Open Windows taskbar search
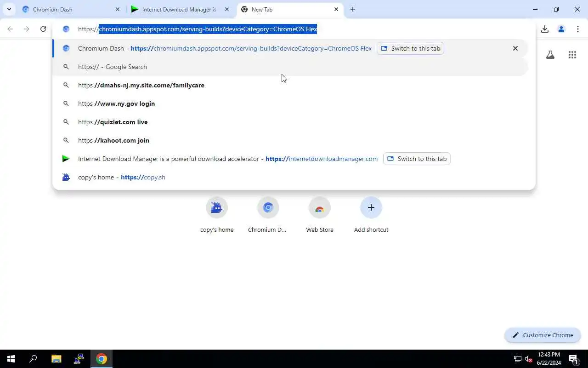Screen dimensions: 588x368 point(33,359)
